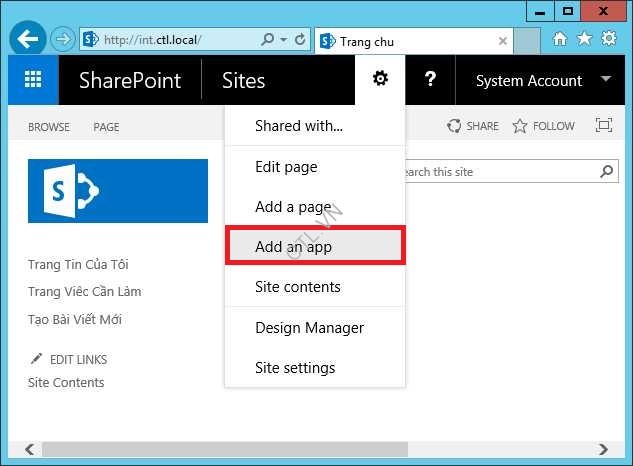Open the SharePoint app launcher grid

(33, 80)
